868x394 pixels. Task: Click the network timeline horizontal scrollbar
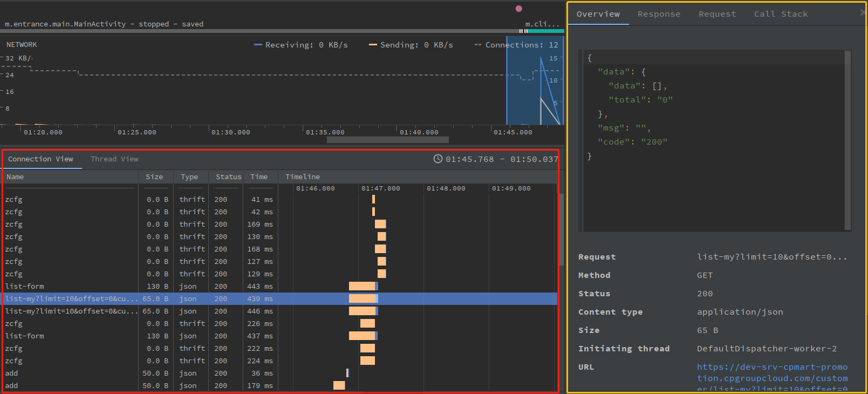coord(388,140)
